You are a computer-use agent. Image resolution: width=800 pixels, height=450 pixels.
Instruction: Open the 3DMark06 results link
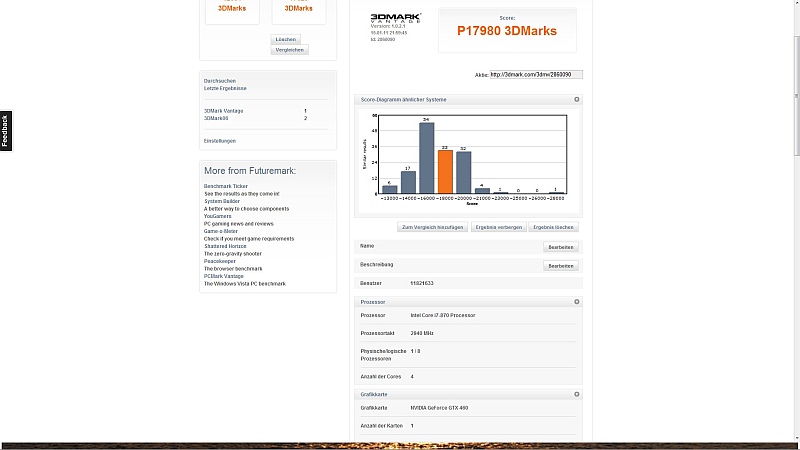(x=216, y=118)
